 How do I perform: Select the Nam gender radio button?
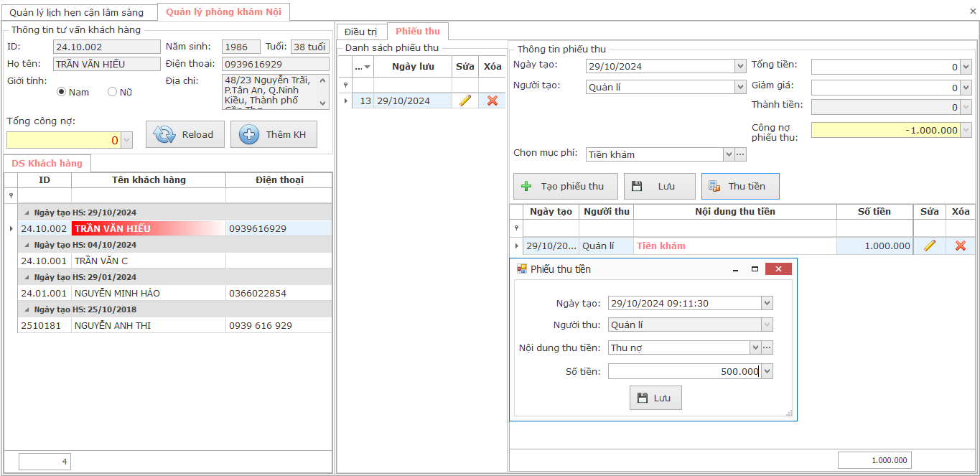click(x=61, y=92)
